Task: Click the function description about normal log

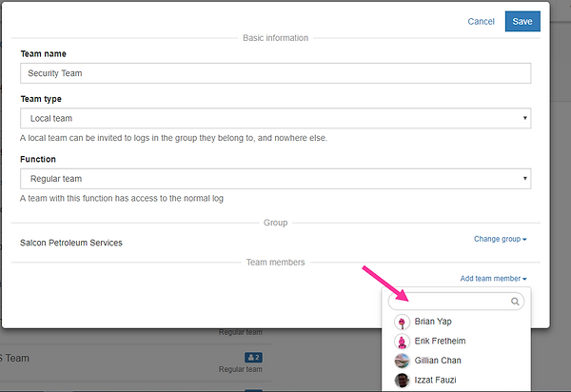Action: (x=122, y=198)
